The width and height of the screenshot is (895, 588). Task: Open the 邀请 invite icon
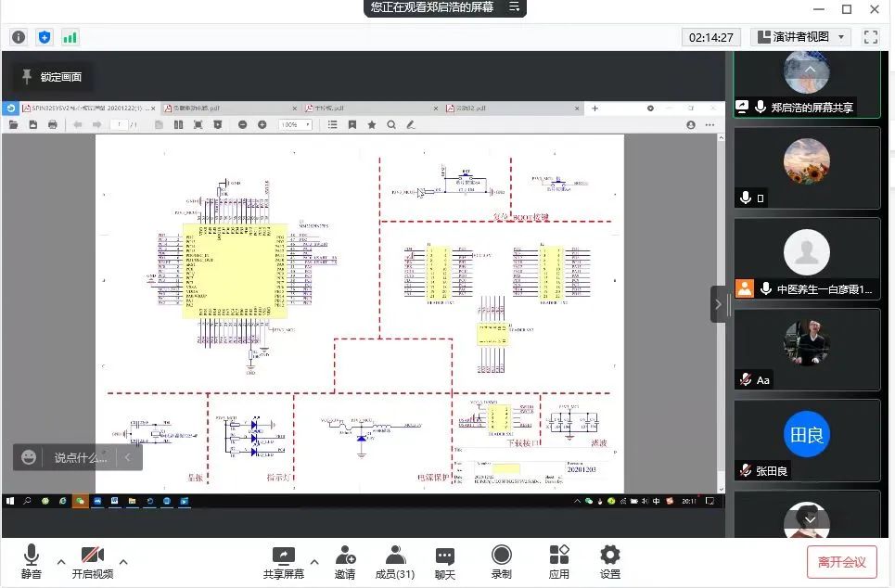(345, 562)
